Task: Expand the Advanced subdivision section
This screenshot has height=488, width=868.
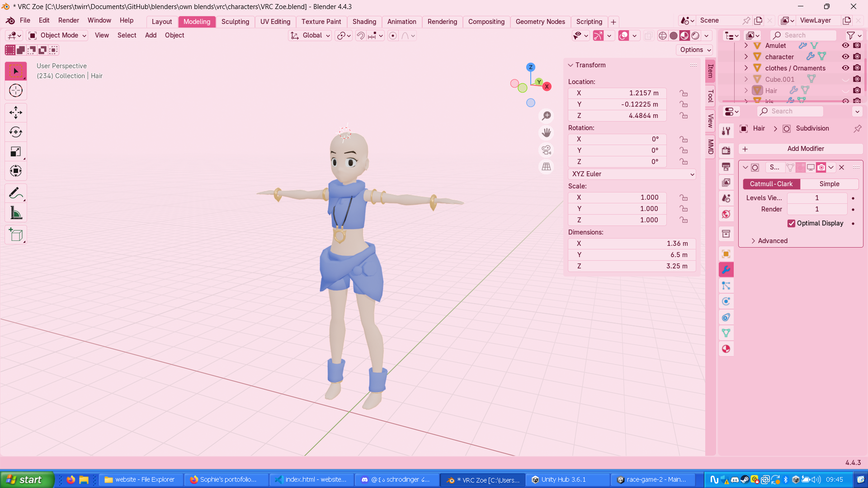Action: coord(772,241)
